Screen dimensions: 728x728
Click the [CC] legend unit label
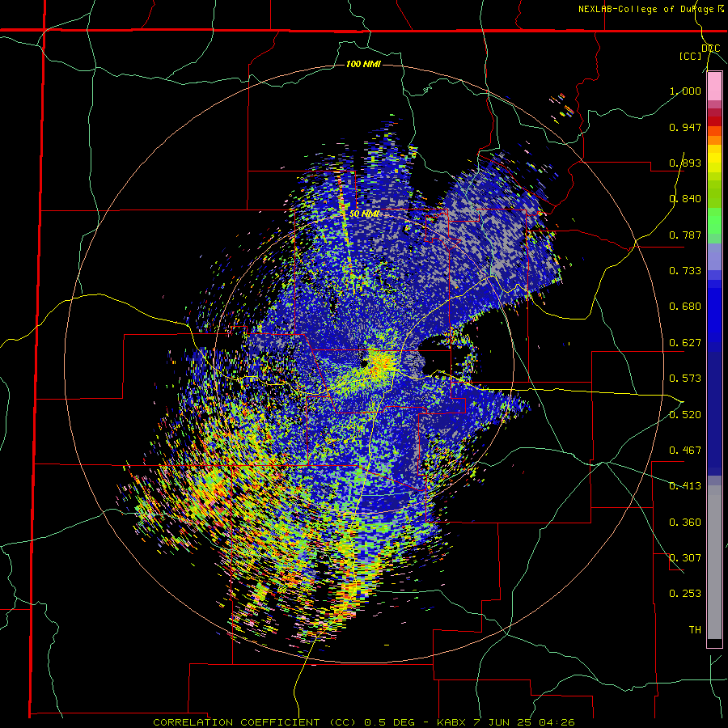[691, 56]
